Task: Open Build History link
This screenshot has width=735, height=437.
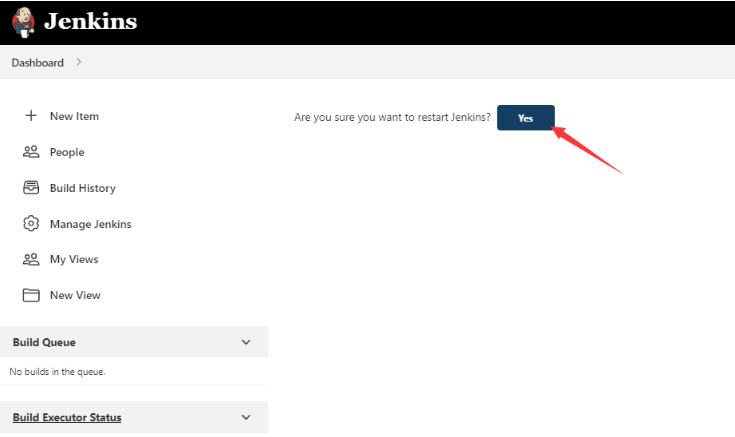Action: coord(83,188)
